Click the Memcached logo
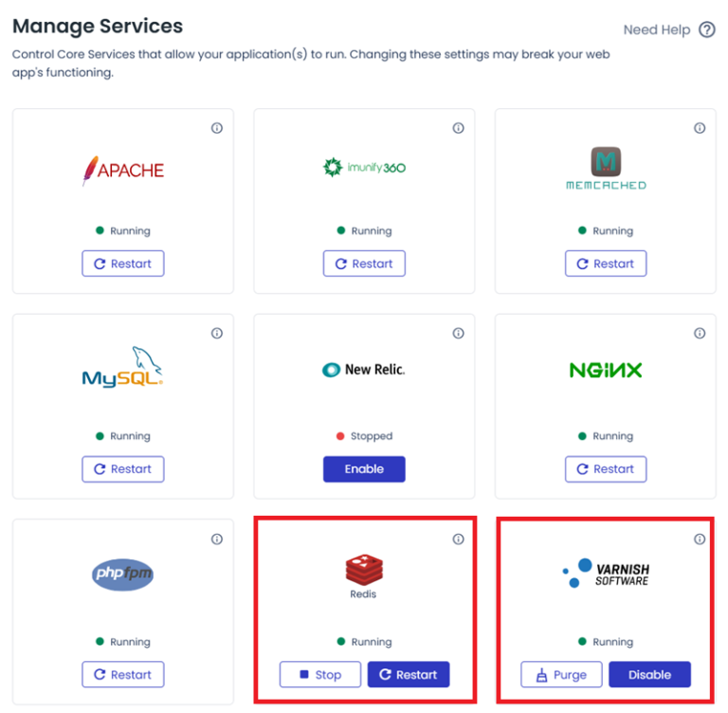The height and width of the screenshot is (713, 728). (606, 168)
